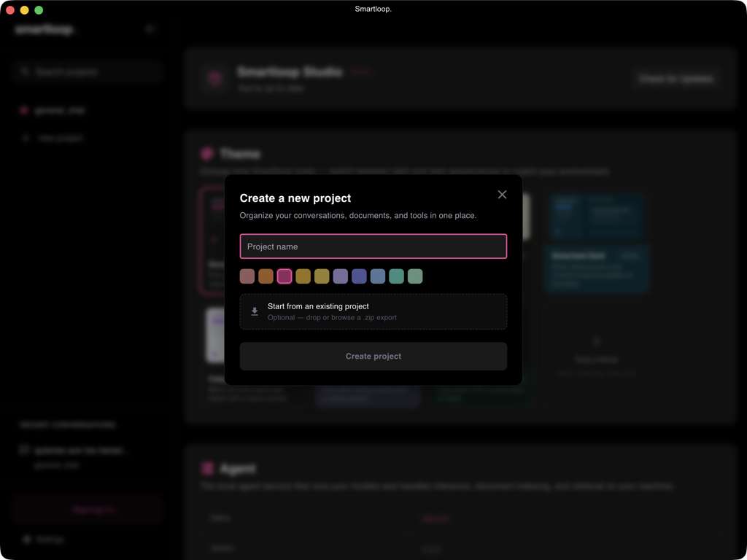Choose the golden brown color swatch
Screen dimensions: 747x560
[303, 276]
